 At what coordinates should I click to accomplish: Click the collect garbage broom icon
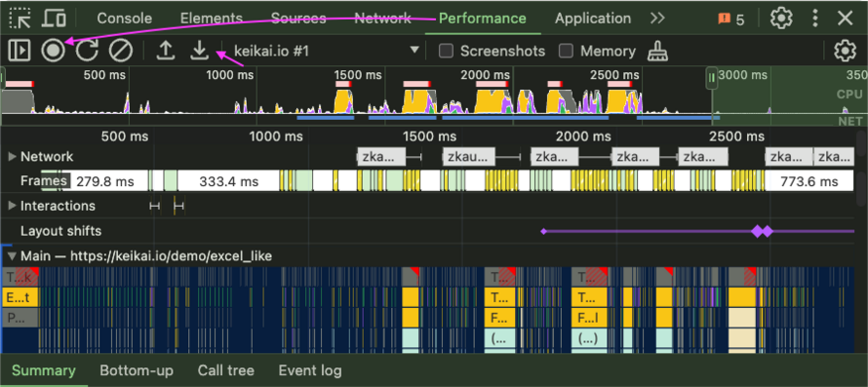(657, 51)
